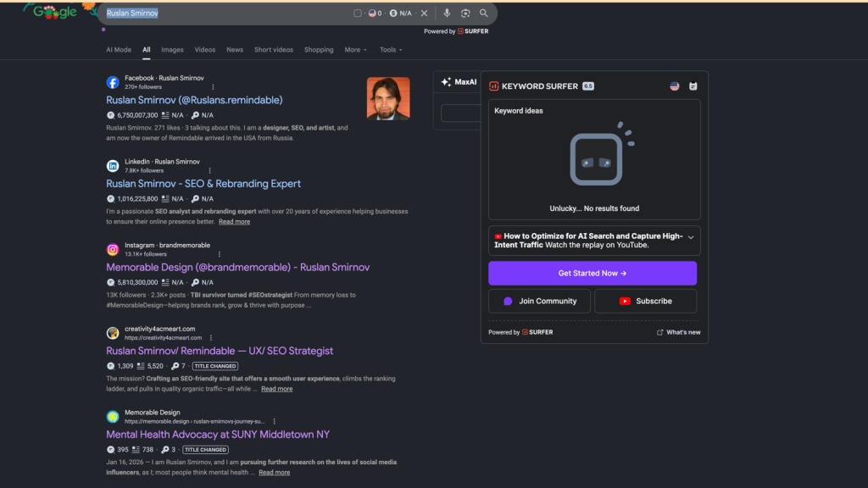This screenshot has width=868, height=488.
Task: Click traffic icon beside 6,750,007,300
Action: [110, 115]
